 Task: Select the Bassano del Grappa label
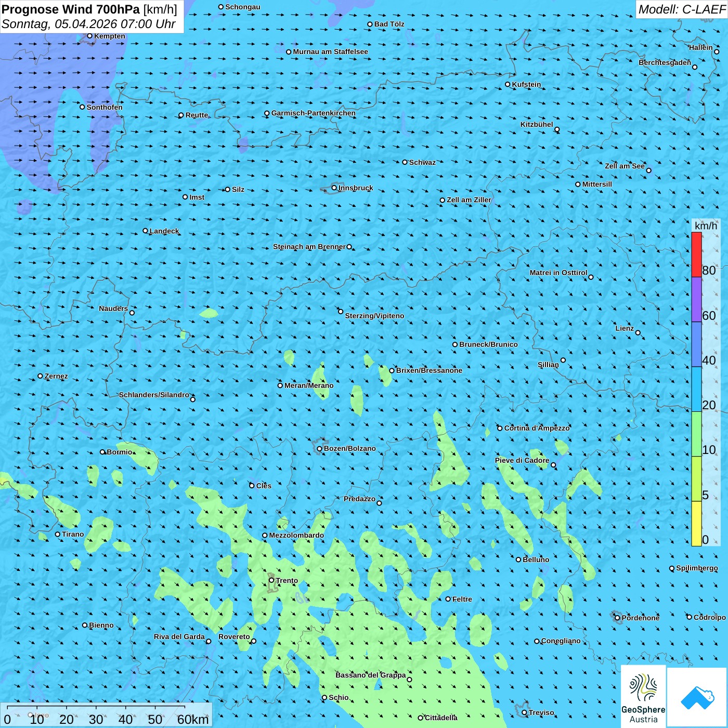(370, 675)
